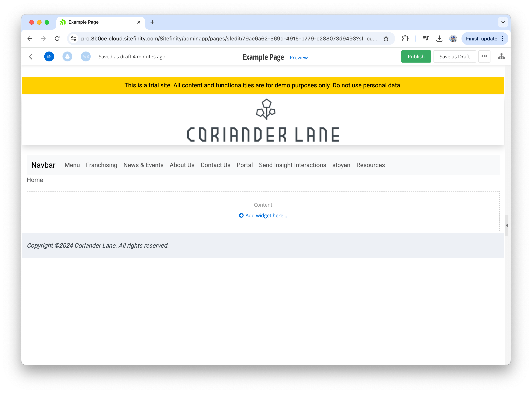The width and height of the screenshot is (532, 393).
Task: Click Save as Draft button
Action: click(454, 57)
